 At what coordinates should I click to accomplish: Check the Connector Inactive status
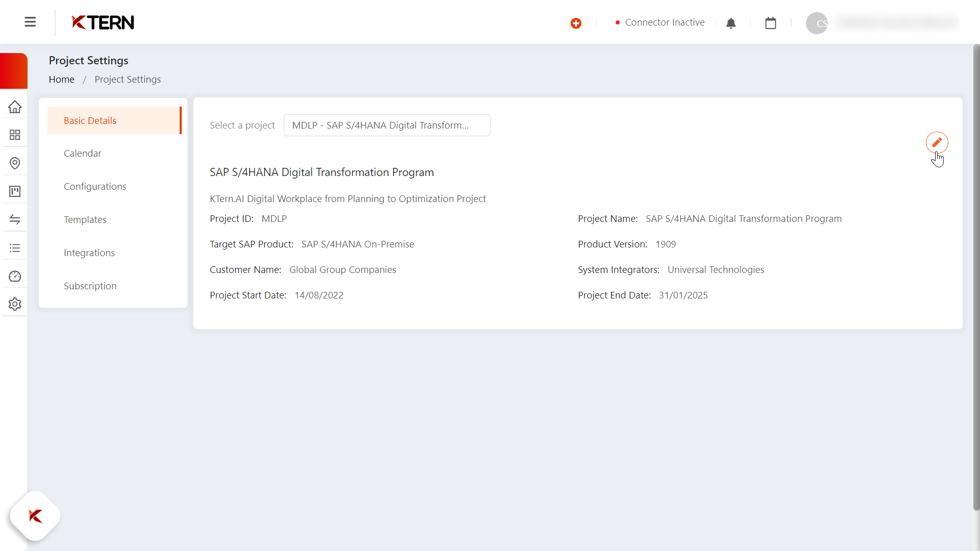(660, 22)
